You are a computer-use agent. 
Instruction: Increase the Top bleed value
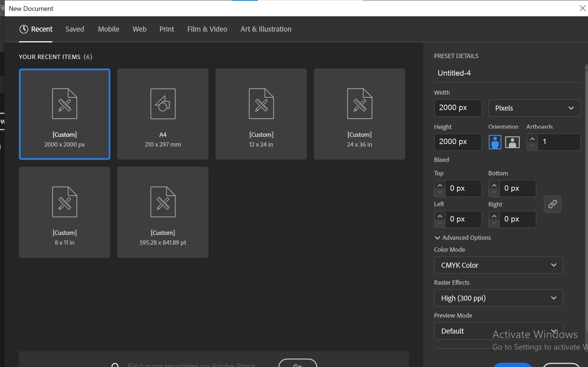point(440,185)
